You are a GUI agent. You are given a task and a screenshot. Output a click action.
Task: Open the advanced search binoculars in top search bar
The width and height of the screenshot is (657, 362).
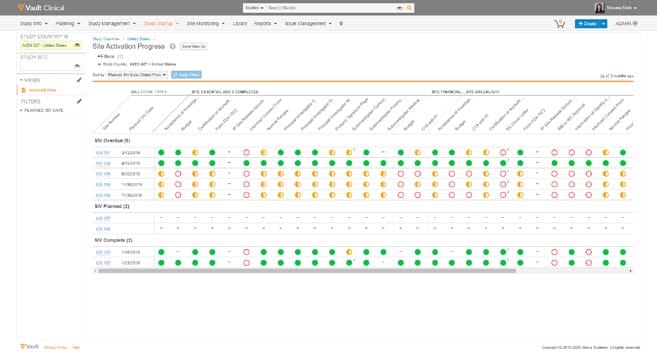click(x=399, y=8)
